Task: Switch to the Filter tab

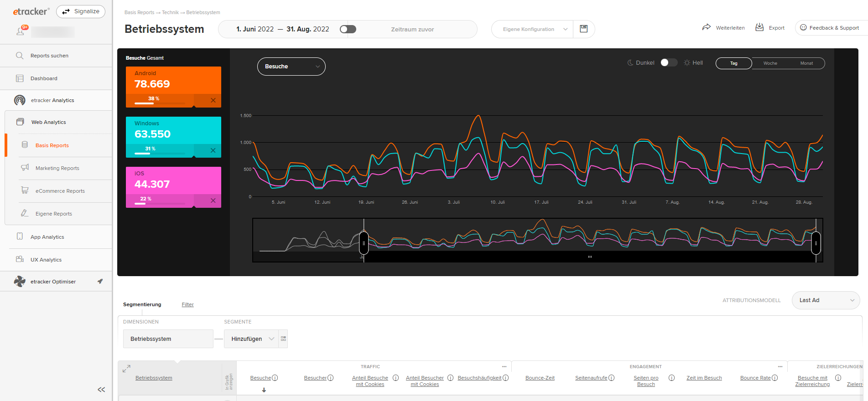Action: pos(187,304)
